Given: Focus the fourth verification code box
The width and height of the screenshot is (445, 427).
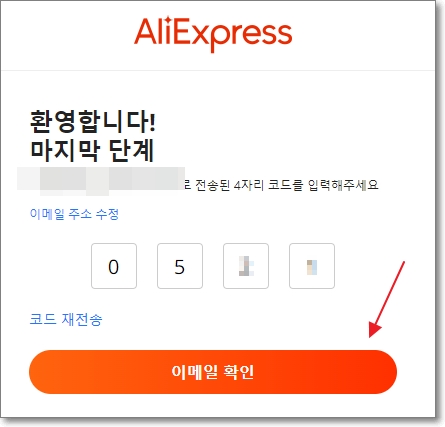Looking at the screenshot, I should click(312, 266).
